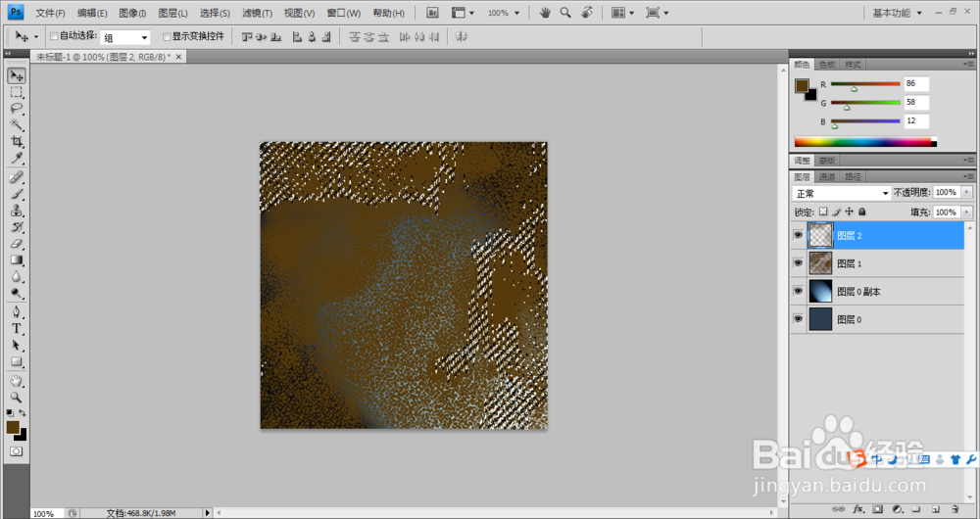
Task: Click the add layer mask icon
Action: pyautogui.click(x=877, y=509)
